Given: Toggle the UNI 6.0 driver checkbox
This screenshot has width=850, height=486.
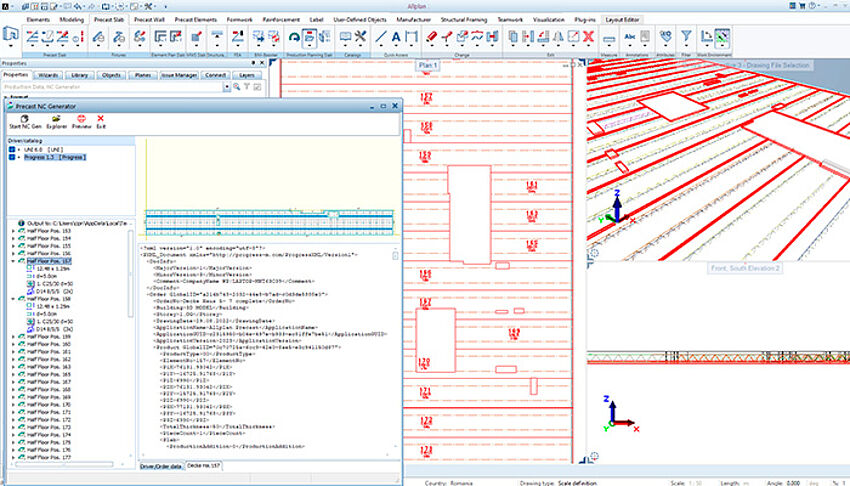Looking at the screenshot, I should (12, 148).
